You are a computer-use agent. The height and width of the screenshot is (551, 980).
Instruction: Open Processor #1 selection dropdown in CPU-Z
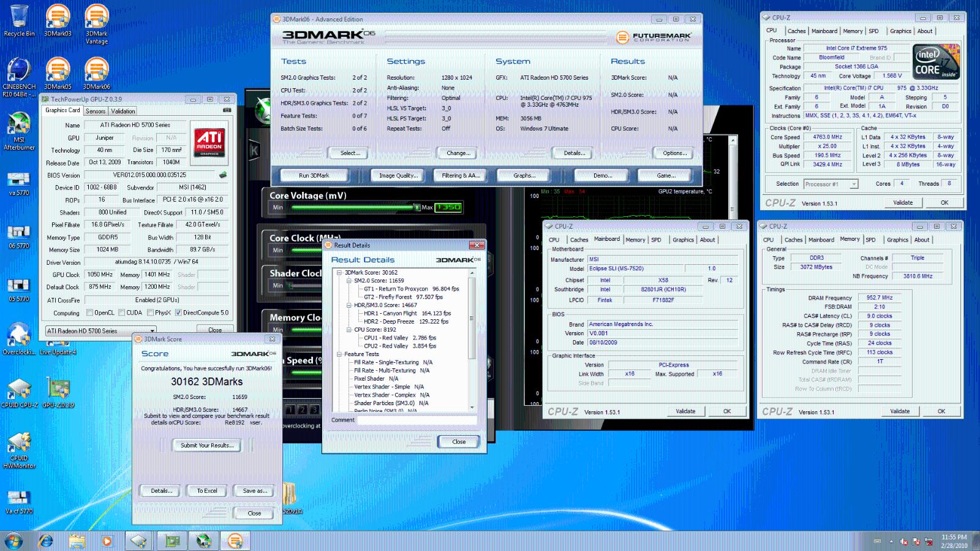point(831,184)
